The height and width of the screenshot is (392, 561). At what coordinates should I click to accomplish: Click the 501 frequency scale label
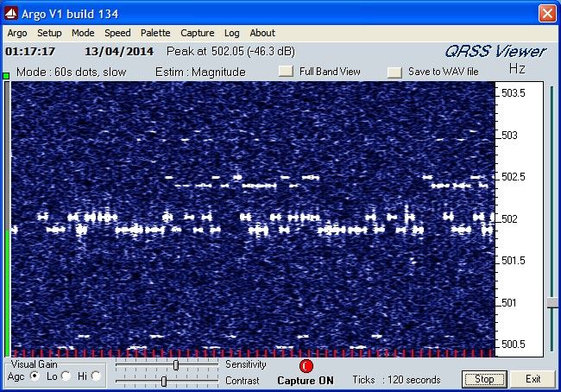click(x=509, y=303)
